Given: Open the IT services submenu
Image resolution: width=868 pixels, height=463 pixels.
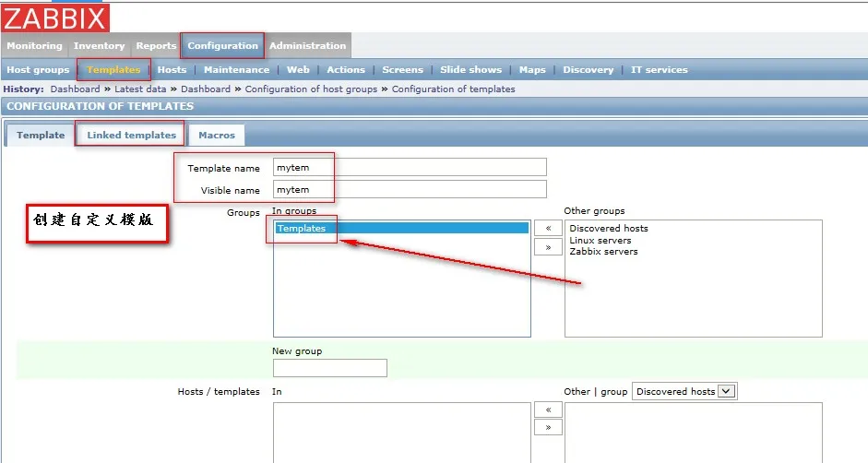Looking at the screenshot, I should click(x=660, y=70).
